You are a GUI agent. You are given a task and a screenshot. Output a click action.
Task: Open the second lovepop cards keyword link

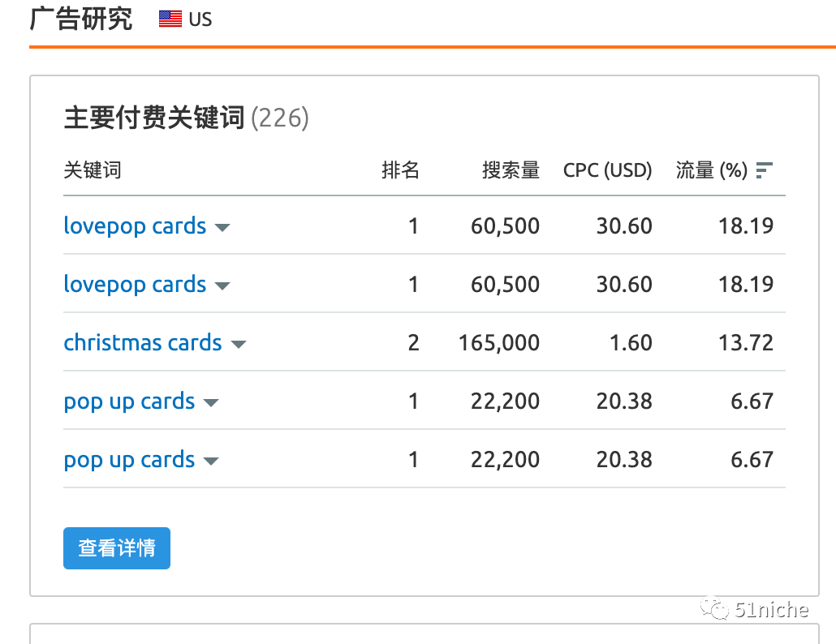coord(135,285)
